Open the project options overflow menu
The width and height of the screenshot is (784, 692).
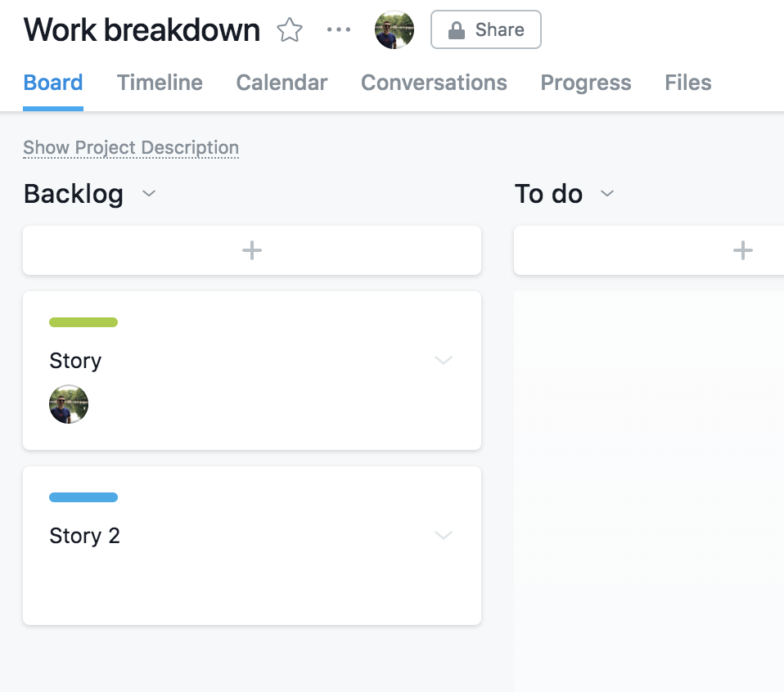(x=338, y=29)
